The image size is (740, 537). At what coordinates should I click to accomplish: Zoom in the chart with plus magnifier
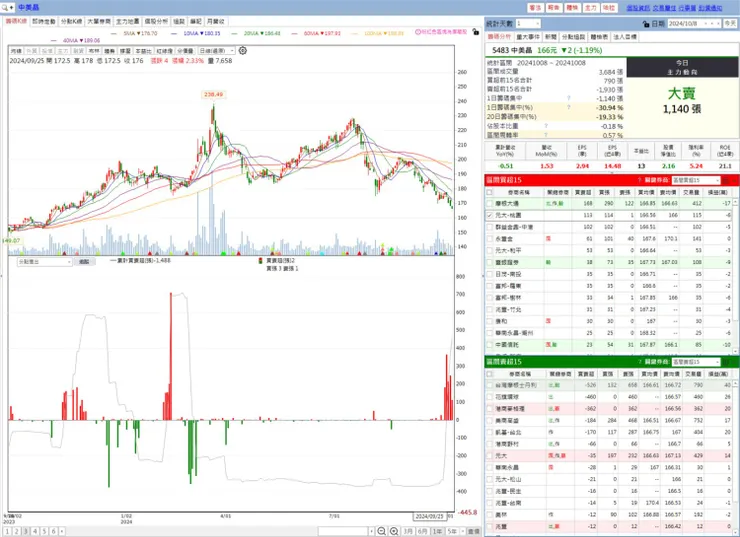click(395, 531)
